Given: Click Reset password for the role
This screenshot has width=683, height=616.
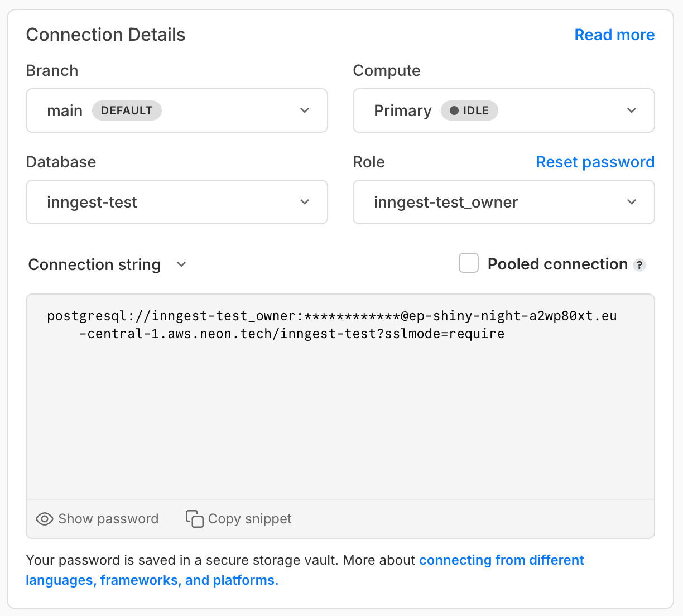Looking at the screenshot, I should (595, 162).
